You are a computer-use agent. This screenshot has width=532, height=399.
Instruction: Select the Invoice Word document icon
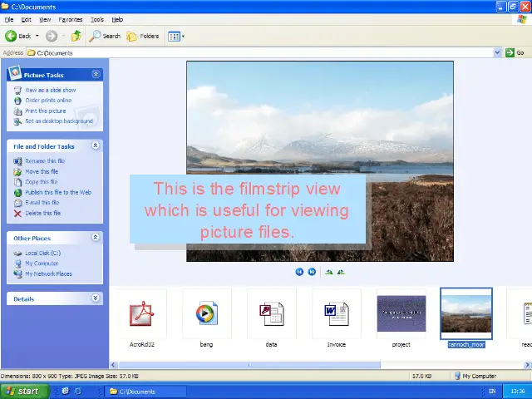coord(337,314)
